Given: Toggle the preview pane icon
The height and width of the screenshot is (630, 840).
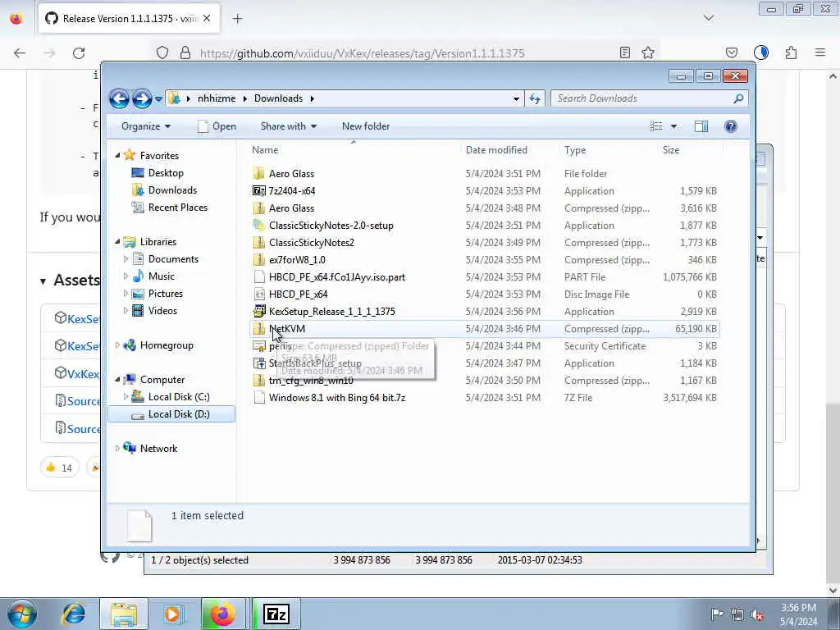Looking at the screenshot, I should point(701,126).
